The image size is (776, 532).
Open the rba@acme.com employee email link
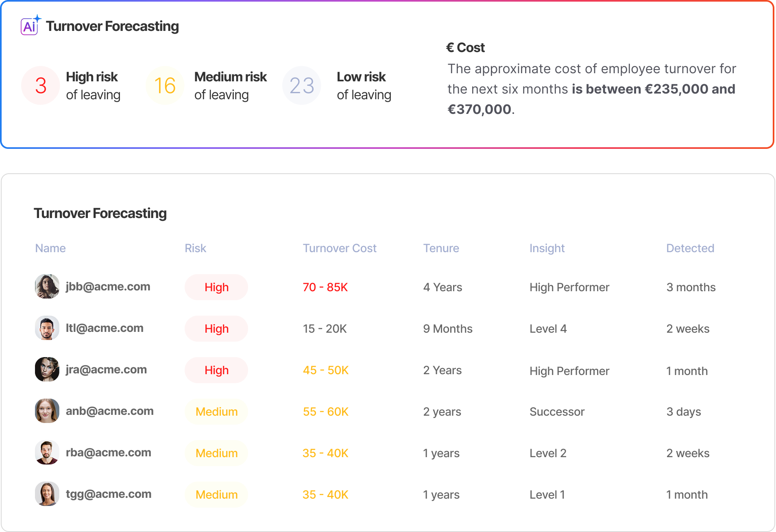click(x=109, y=452)
